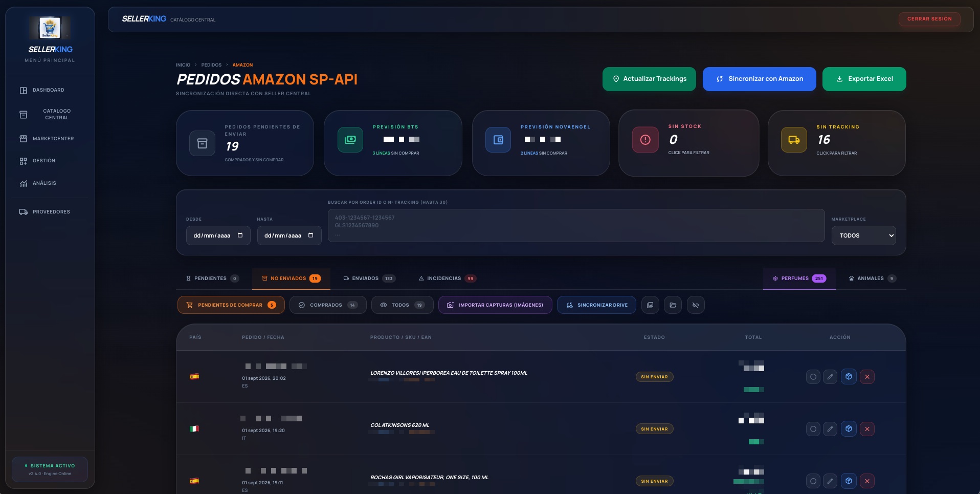Open the Análisis sidebar section

(x=50, y=183)
